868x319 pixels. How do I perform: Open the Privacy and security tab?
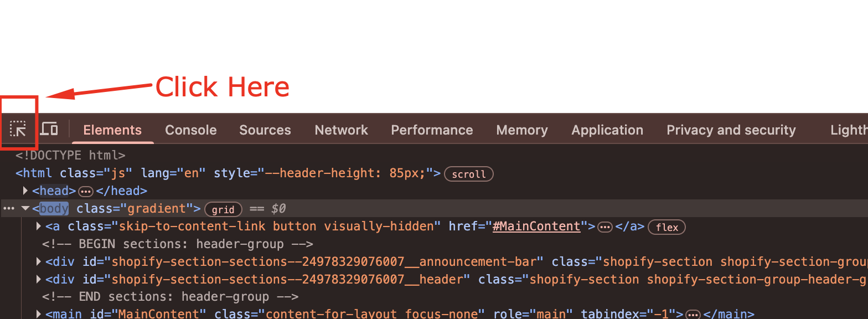pos(731,130)
